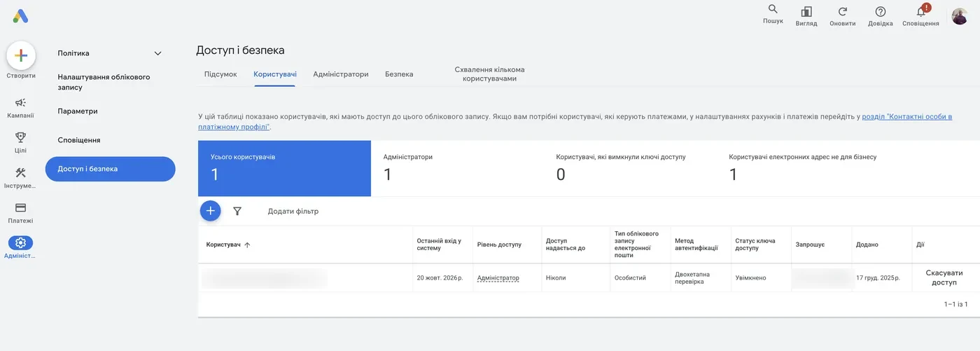This screenshot has height=351, width=980.
Task: Click the Пошук magnifier icon
Action: coord(773,9)
